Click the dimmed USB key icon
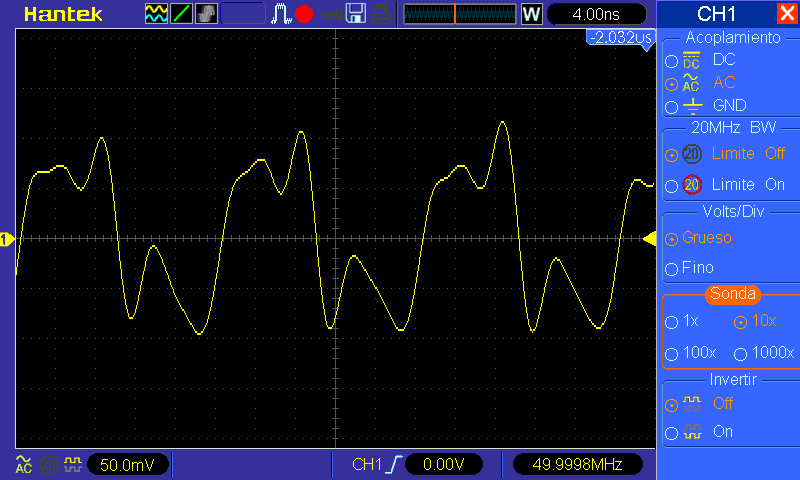The height and width of the screenshot is (480, 800). [331, 15]
